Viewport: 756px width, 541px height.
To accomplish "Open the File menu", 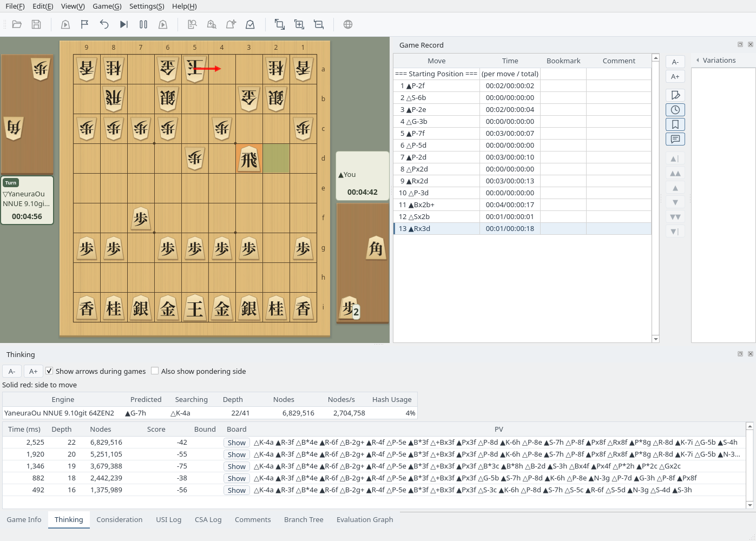I will click(x=15, y=6).
